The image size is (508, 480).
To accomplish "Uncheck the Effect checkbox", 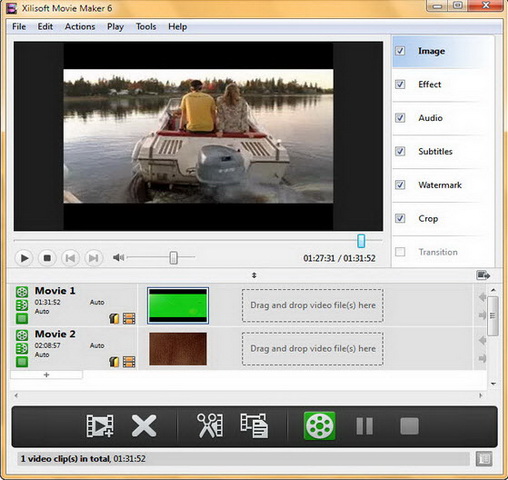I will point(400,84).
